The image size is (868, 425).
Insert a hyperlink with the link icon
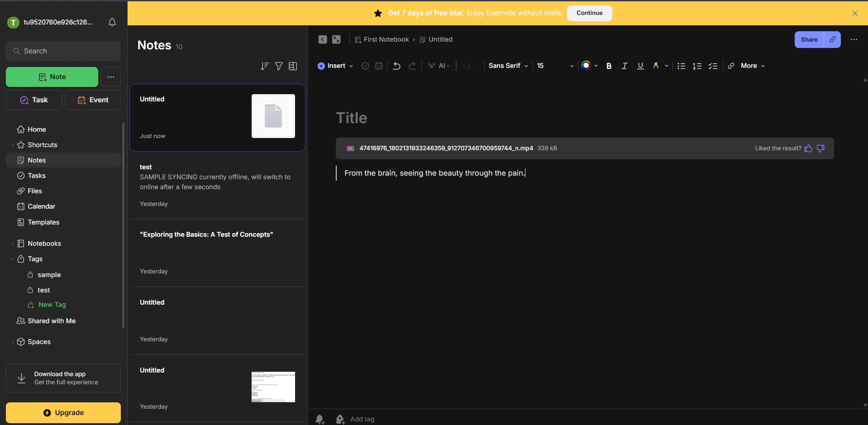click(x=731, y=66)
